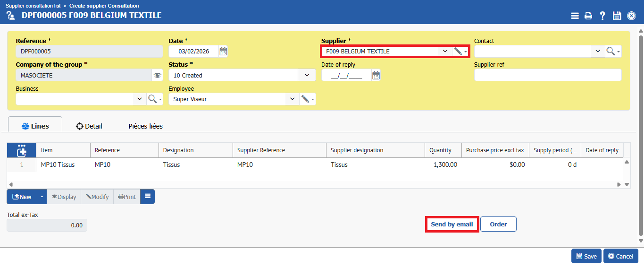Click the Contact search magnifier icon
The height and width of the screenshot is (268, 644).
point(611,51)
